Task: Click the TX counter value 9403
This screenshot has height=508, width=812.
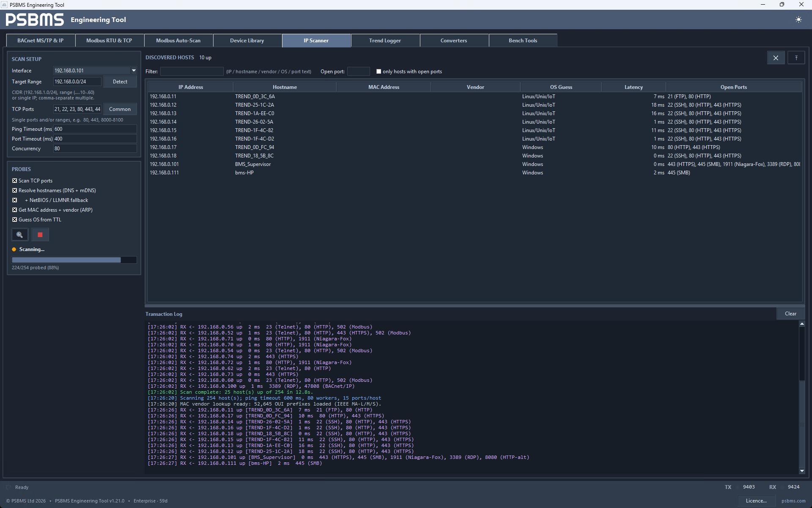Action: pyautogui.click(x=749, y=487)
